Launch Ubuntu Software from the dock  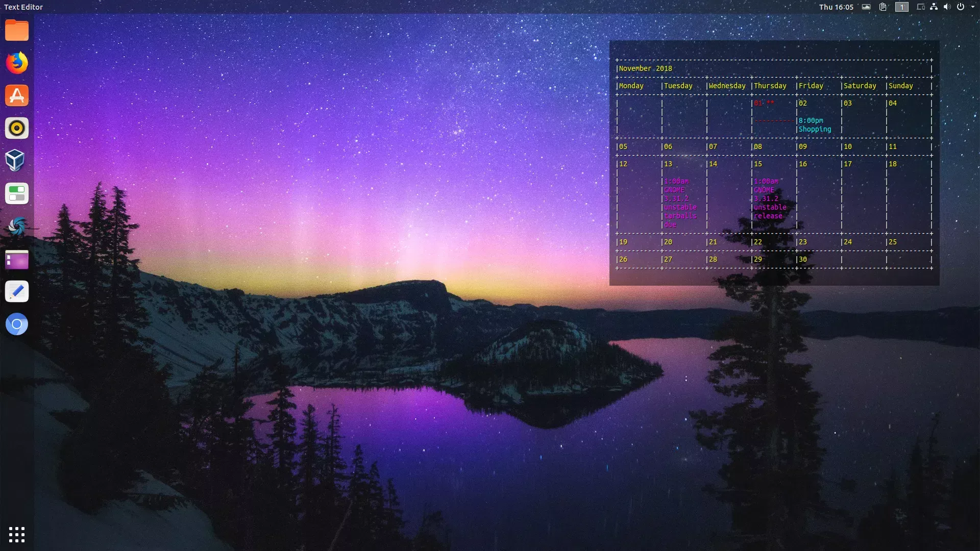[x=17, y=95]
